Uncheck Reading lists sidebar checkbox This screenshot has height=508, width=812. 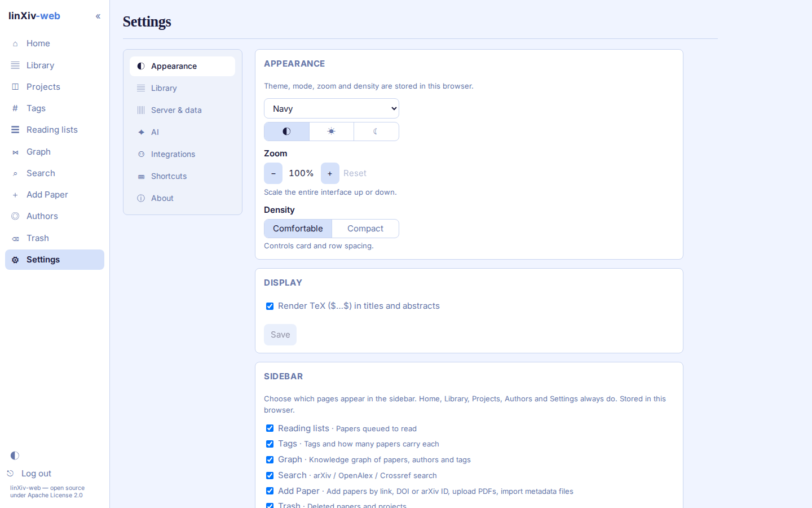(270, 428)
